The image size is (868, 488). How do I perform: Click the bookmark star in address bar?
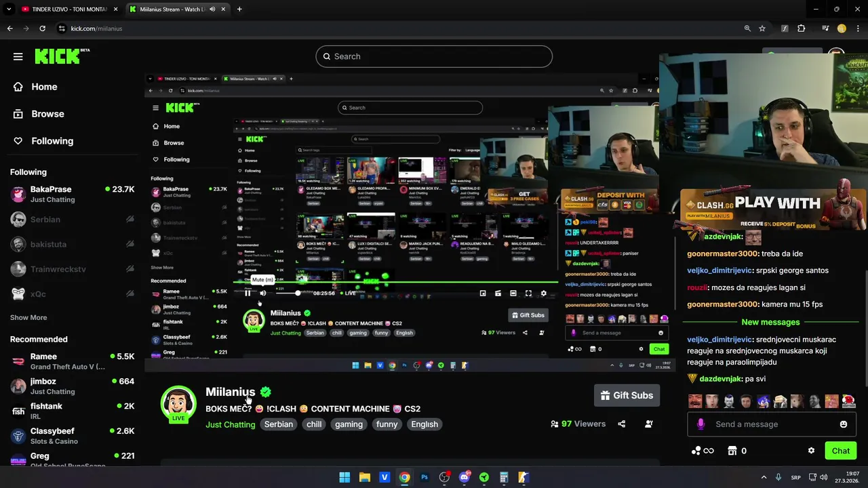tap(762, 28)
